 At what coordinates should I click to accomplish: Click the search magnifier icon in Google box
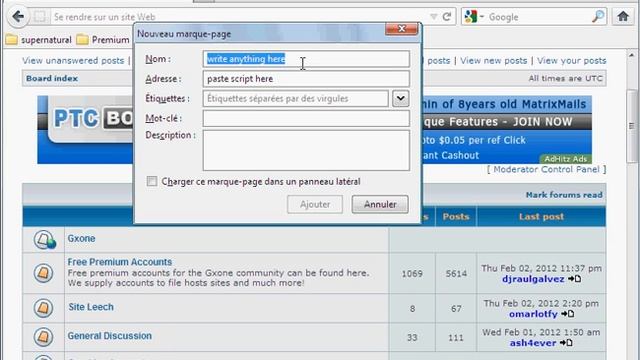click(598, 17)
